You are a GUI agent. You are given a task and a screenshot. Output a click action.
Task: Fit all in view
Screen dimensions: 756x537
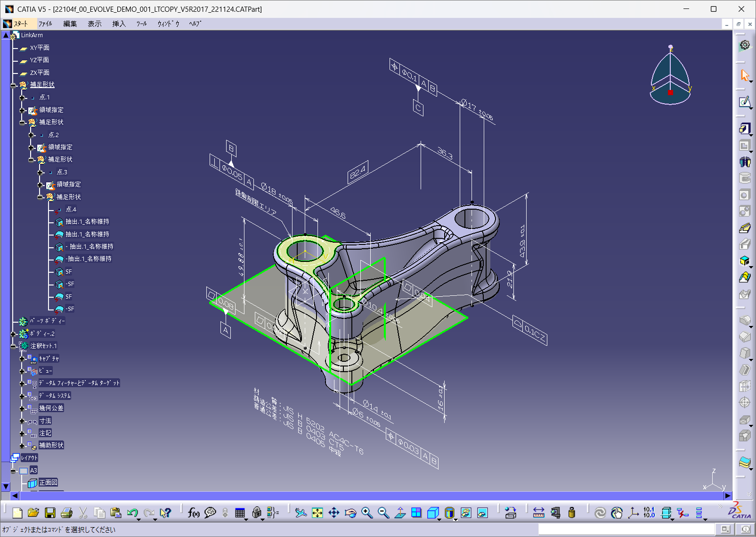coord(317,513)
